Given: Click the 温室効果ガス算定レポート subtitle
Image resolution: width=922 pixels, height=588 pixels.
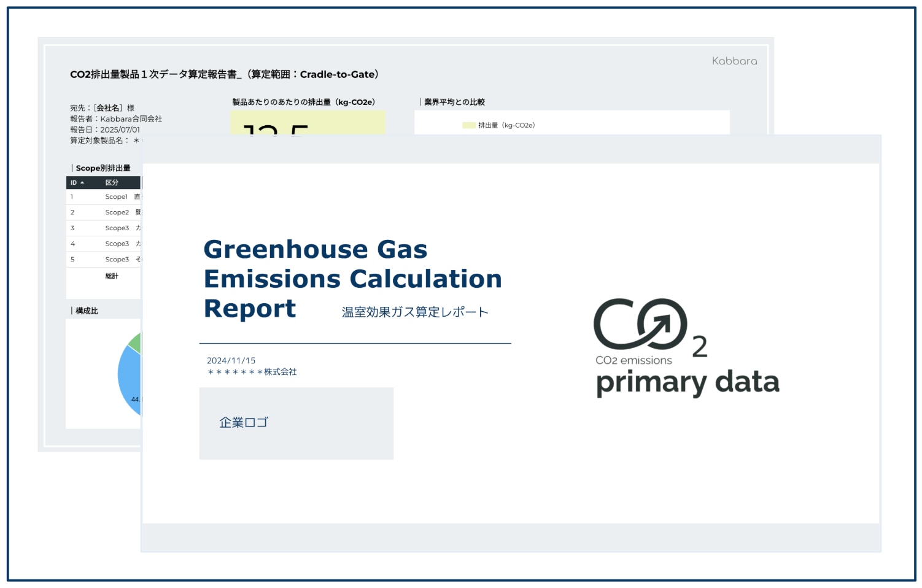Looking at the screenshot, I should point(415,312).
